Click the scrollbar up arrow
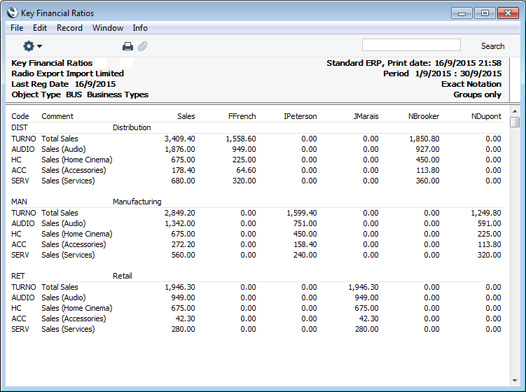This screenshot has width=526, height=392. tap(515, 111)
